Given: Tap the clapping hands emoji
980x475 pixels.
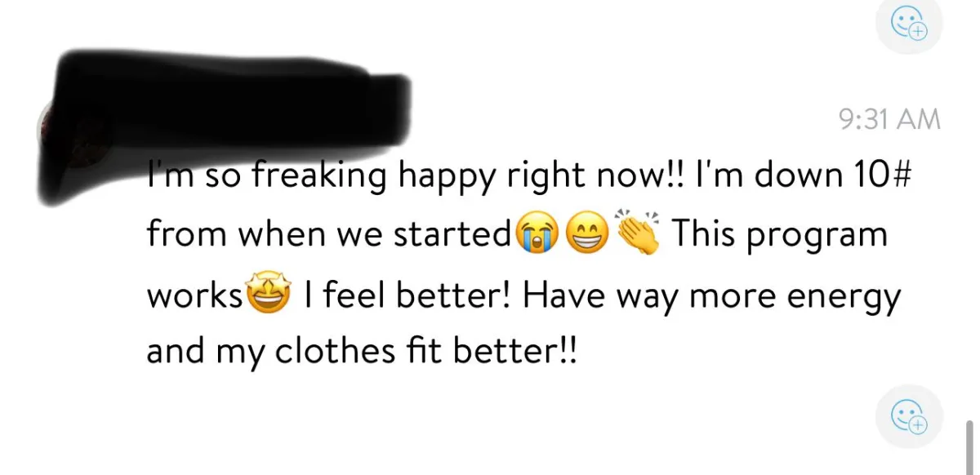Looking at the screenshot, I should (x=640, y=233).
